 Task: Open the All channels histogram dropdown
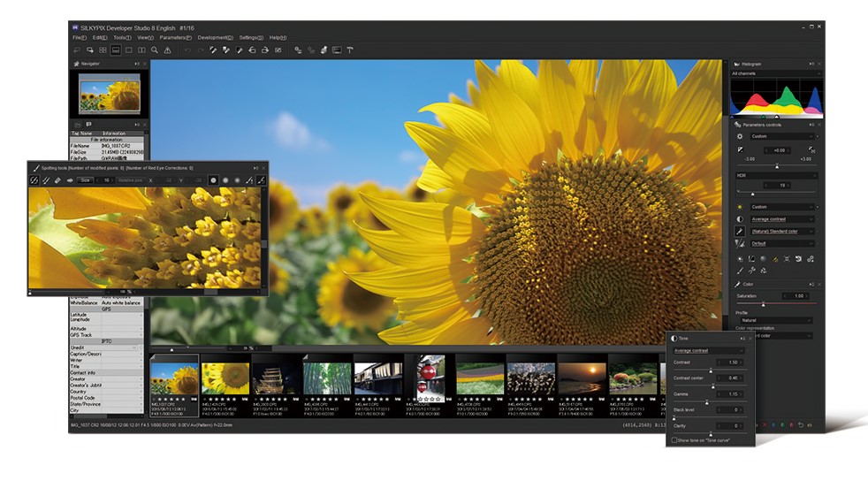[776, 73]
